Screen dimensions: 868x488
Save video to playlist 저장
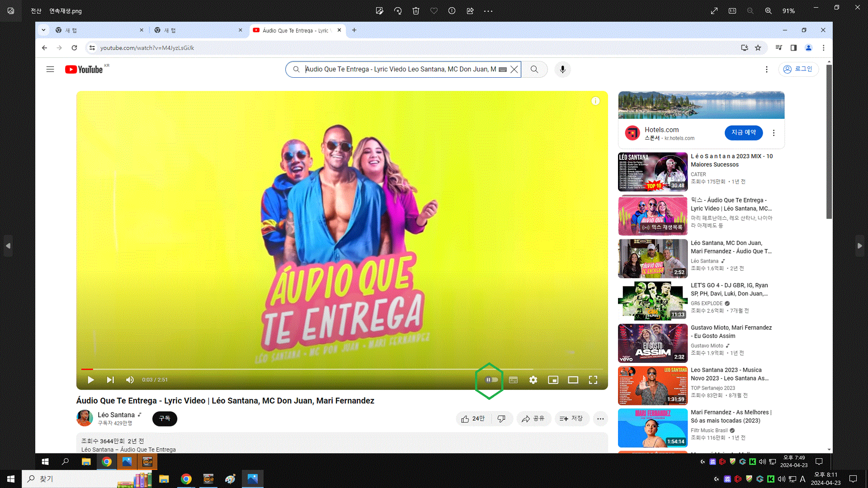[x=571, y=419]
